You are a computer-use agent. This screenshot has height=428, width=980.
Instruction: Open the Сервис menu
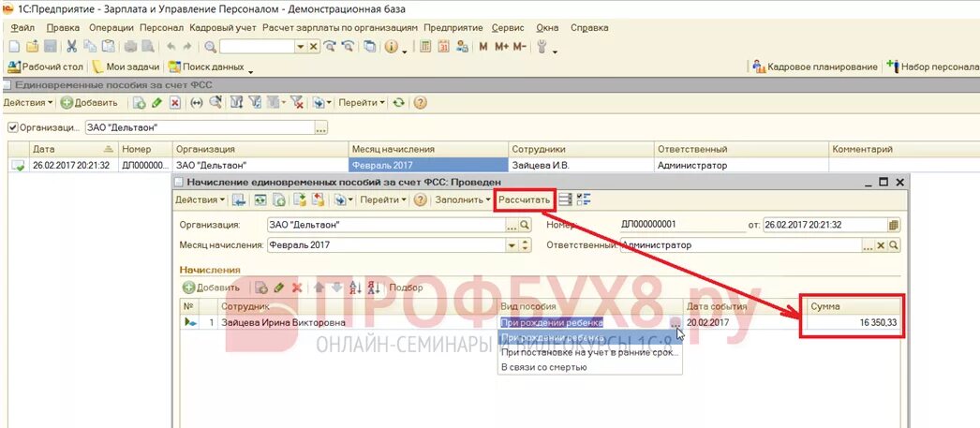508,28
